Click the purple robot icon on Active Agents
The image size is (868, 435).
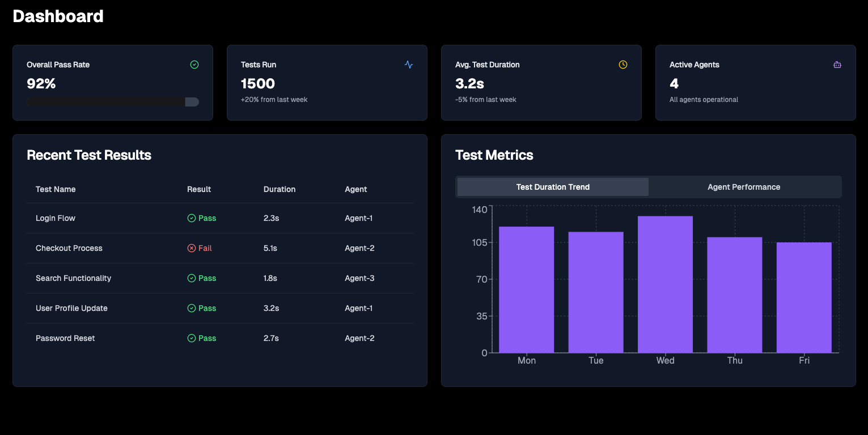[837, 65]
